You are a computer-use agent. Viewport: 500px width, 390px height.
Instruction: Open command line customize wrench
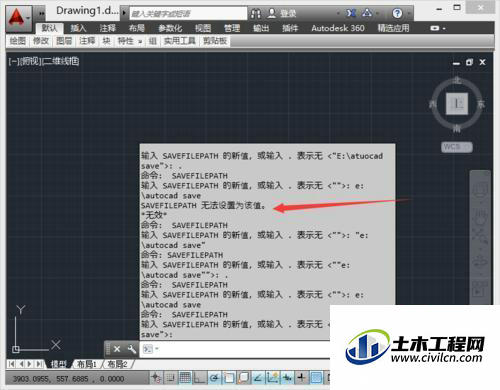tap(132, 349)
